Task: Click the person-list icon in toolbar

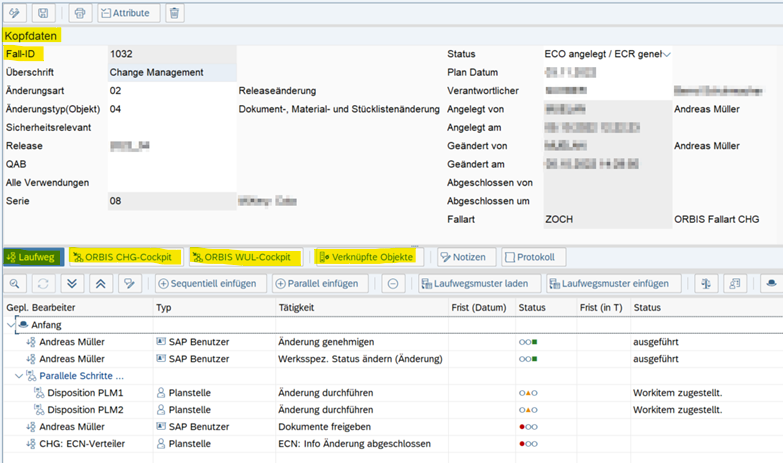Action: pos(735,284)
